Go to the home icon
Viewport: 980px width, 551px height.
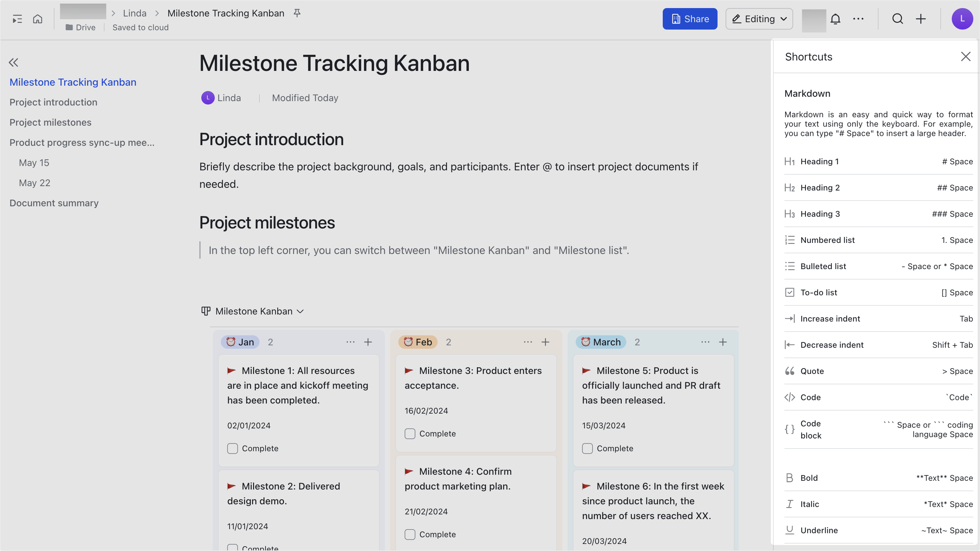[37, 19]
